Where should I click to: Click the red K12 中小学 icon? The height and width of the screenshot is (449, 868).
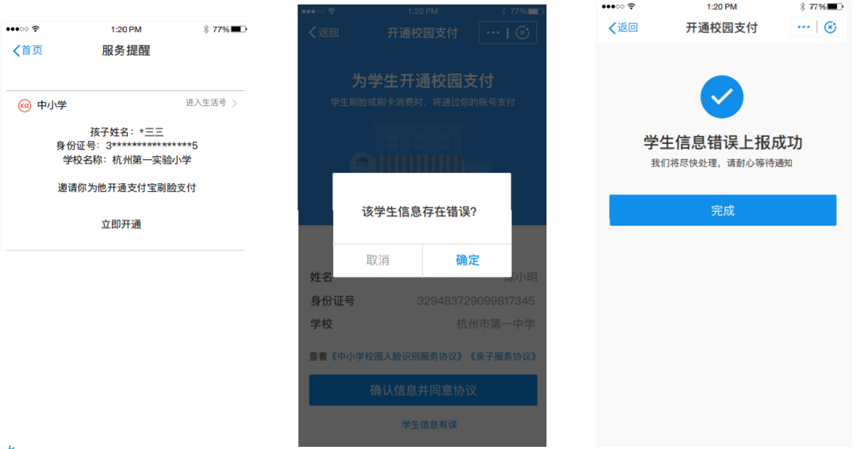[25, 105]
